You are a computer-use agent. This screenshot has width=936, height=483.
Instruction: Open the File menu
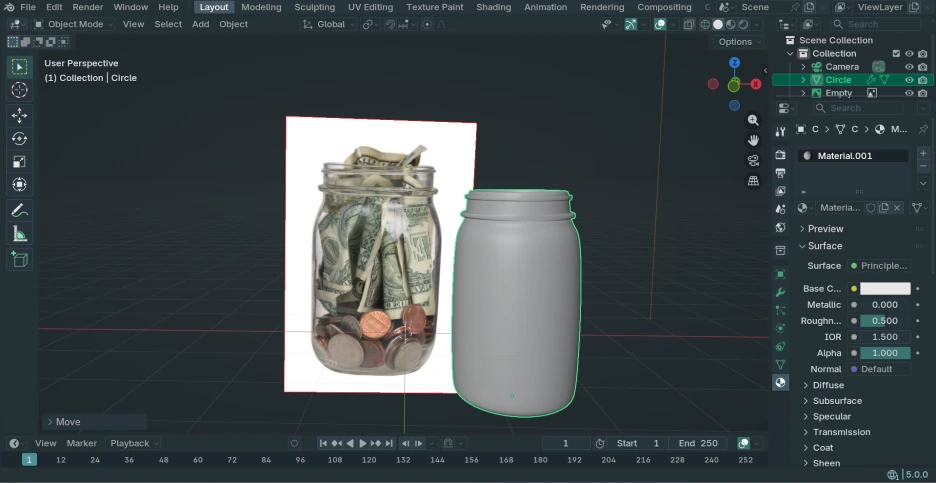(28, 7)
